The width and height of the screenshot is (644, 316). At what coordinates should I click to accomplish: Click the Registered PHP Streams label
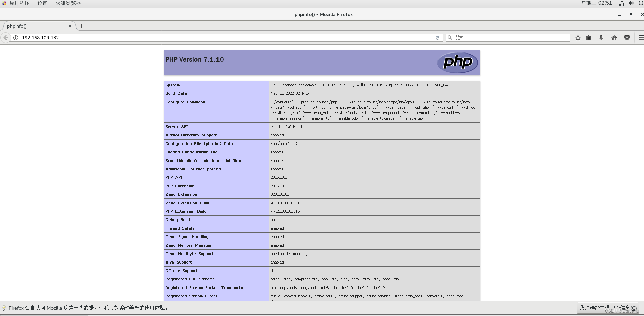[190, 279]
